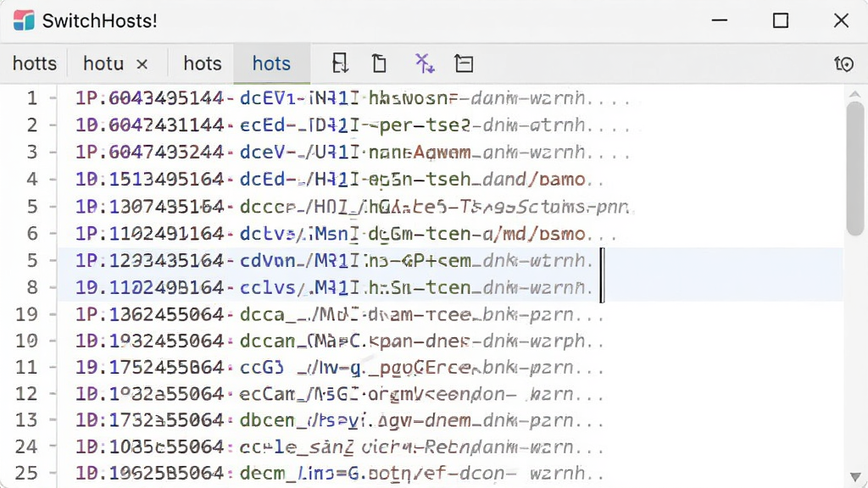Screen dimensions: 868x488
Task: Click line number 6 in gutter
Action: click(32, 234)
